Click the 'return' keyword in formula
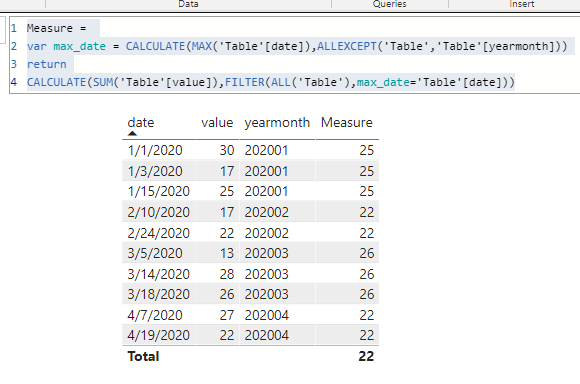Viewport: 580px width, 384px height. 47,64
